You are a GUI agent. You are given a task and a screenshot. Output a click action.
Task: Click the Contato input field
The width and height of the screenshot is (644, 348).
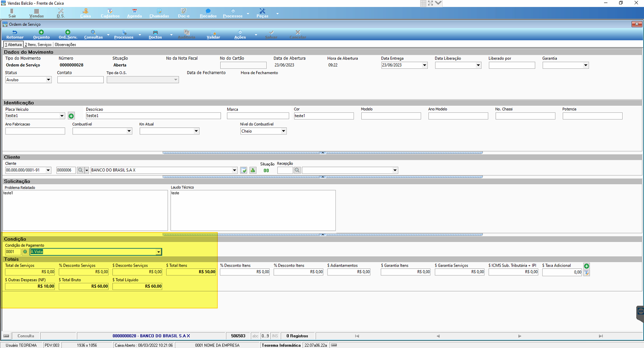[80, 80]
